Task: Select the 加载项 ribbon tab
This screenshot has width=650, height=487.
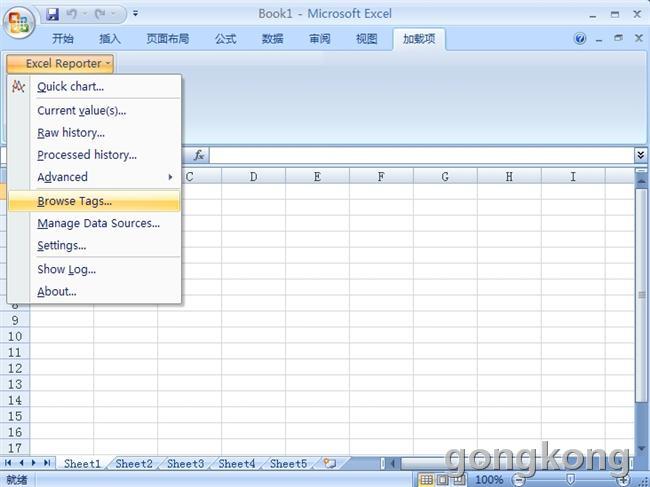Action: [x=419, y=39]
